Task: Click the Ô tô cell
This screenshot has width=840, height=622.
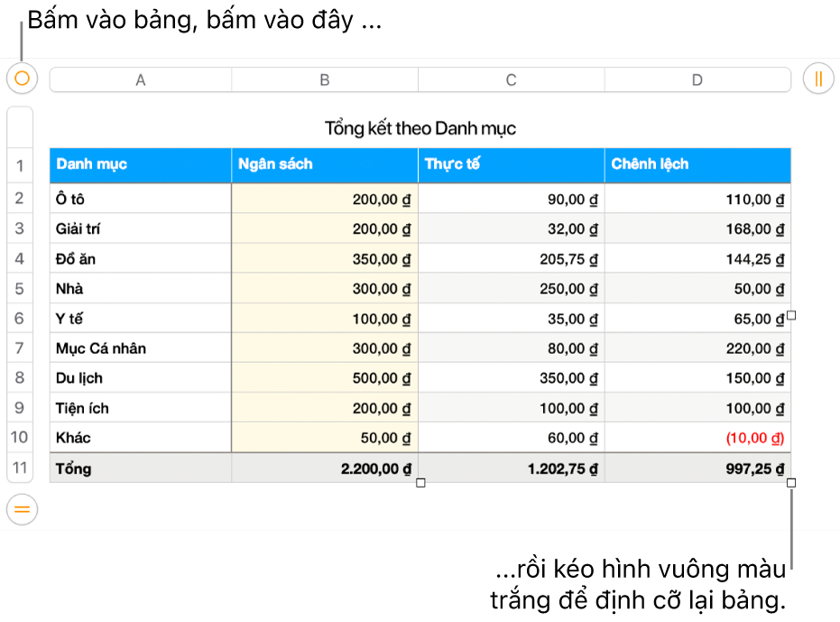Action: pyautogui.click(x=141, y=199)
